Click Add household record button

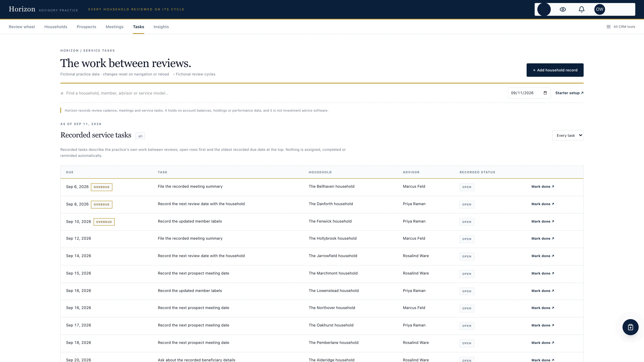pos(555,70)
